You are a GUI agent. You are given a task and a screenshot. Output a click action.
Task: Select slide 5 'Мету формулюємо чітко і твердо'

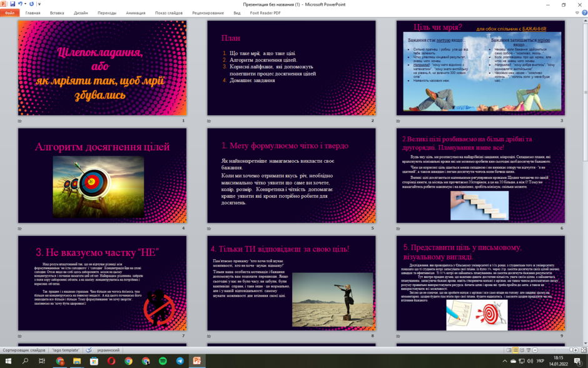291,176
